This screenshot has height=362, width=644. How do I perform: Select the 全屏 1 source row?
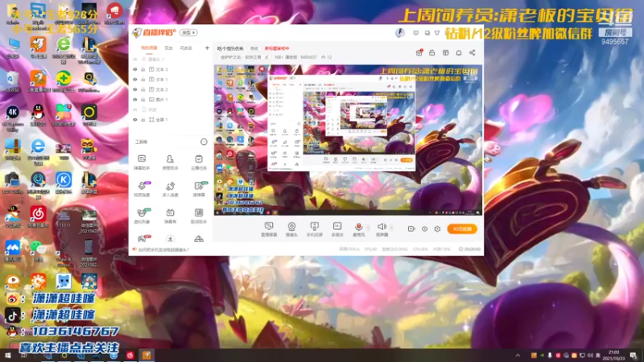pos(171,119)
